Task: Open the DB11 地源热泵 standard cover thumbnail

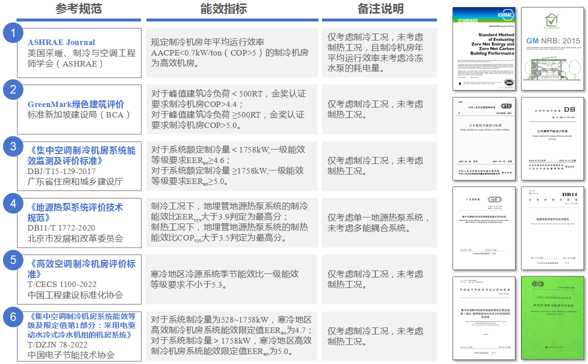Action: (552, 228)
